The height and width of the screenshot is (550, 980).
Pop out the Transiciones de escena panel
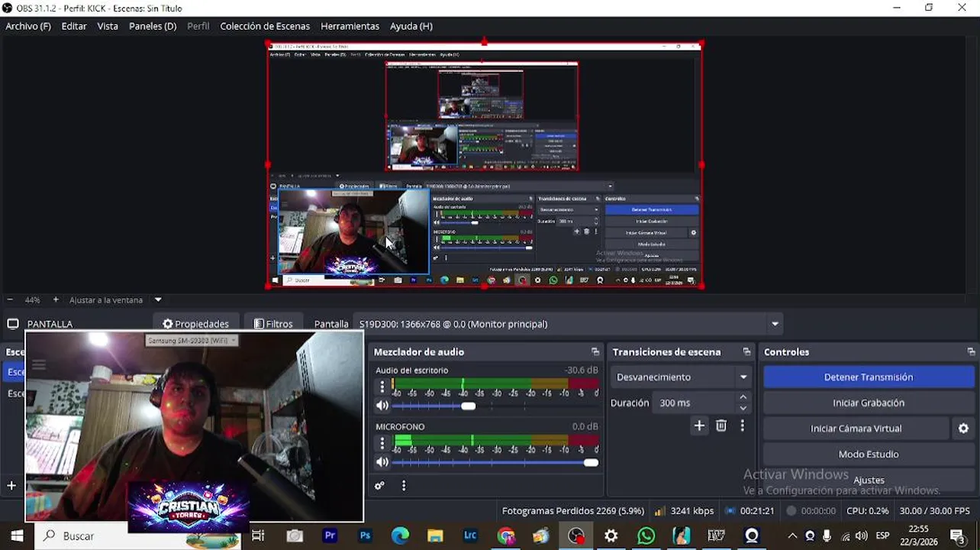(747, 351)
